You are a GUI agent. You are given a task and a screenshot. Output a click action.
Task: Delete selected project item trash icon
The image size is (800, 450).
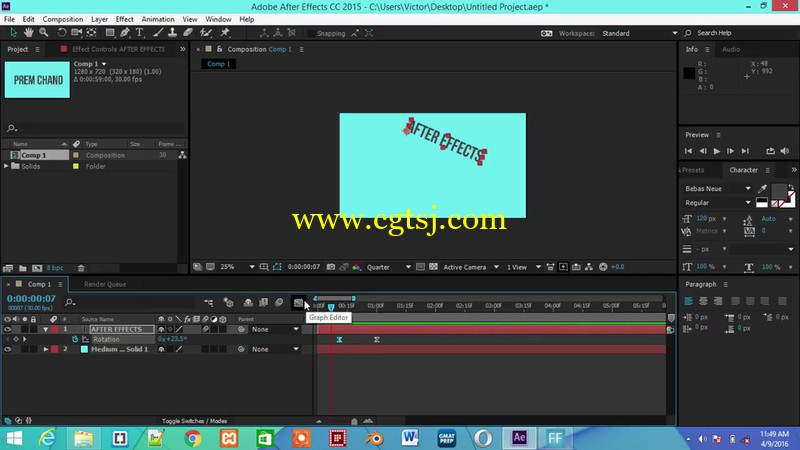81,268
